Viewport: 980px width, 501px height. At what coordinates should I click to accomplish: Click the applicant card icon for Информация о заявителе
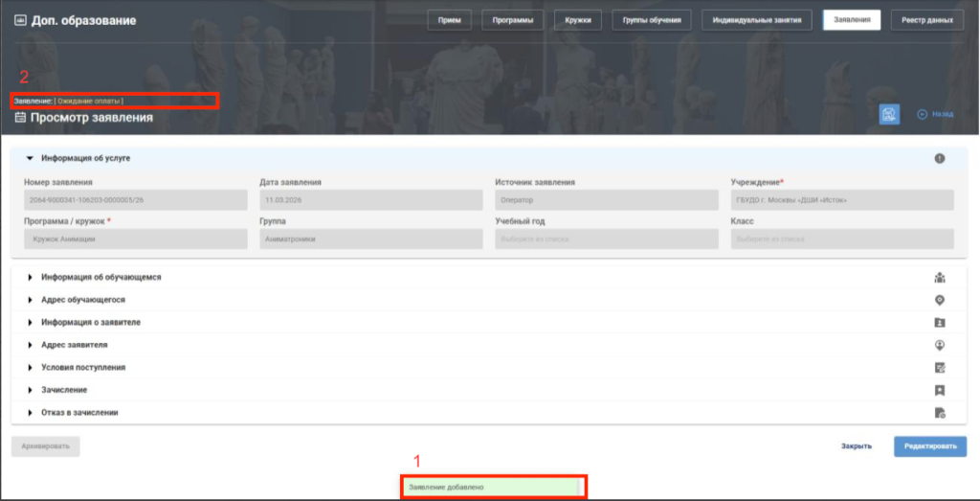point(940,323)
